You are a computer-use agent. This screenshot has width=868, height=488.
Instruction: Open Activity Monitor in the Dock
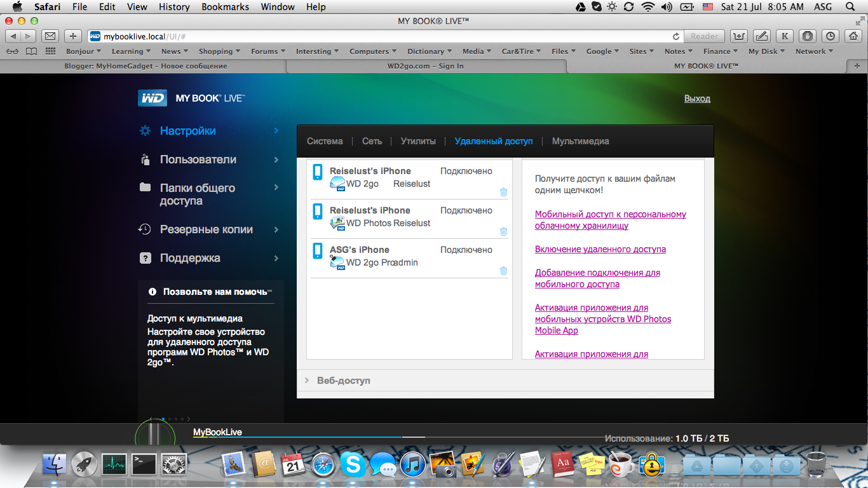tap(114, 465)
